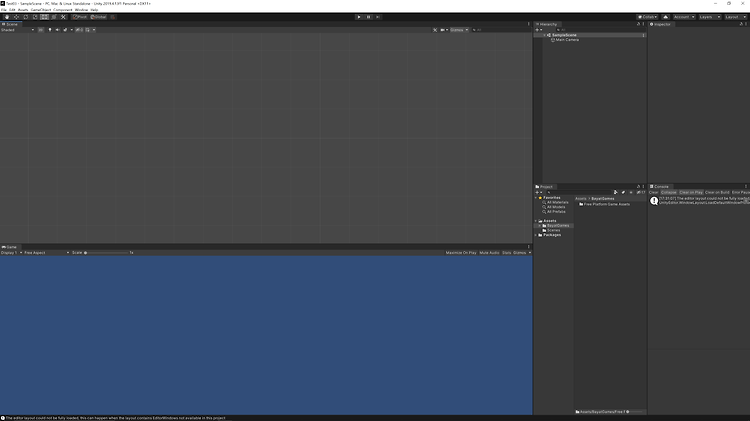The image size is (750, 421).
Task: Open the Display 1 dropdown
Action: click(x=11, y=253)
